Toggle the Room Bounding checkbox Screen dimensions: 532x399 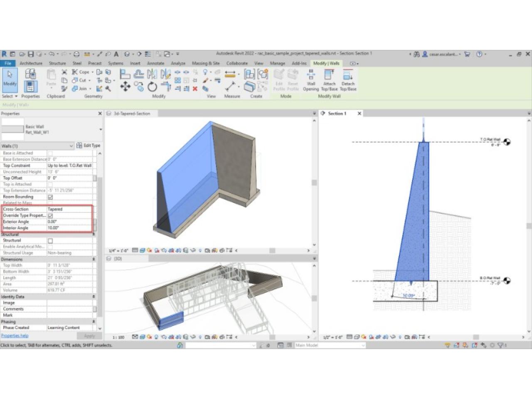[50, 197]
